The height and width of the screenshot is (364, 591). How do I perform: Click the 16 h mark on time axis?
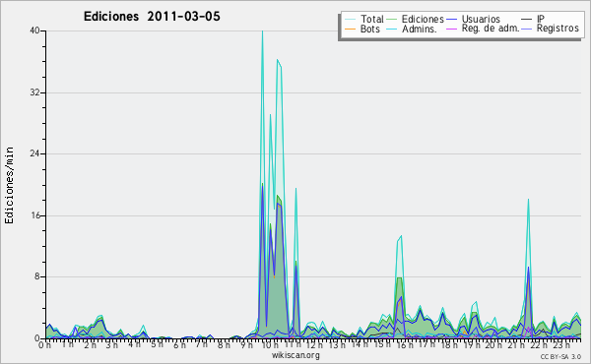point(403,344)
